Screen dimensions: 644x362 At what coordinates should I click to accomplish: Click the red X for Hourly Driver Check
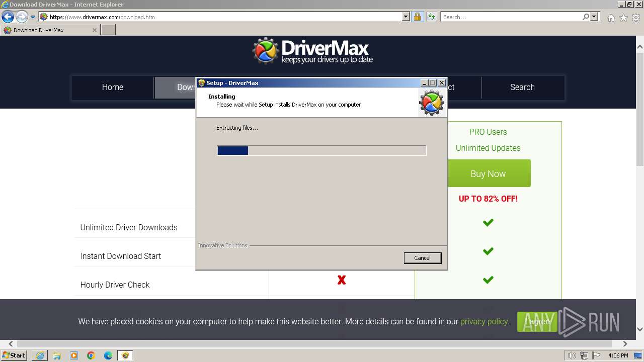tap(342, 280)
